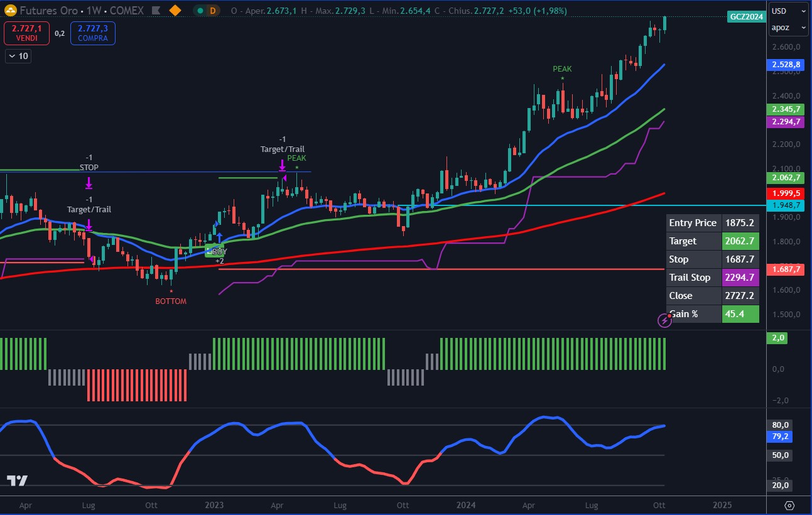The height and width of the screenshot is (515, 812).
Task: Click the flag icon beside COMEX
Action: pyautogui.click(x=154, y=11)
